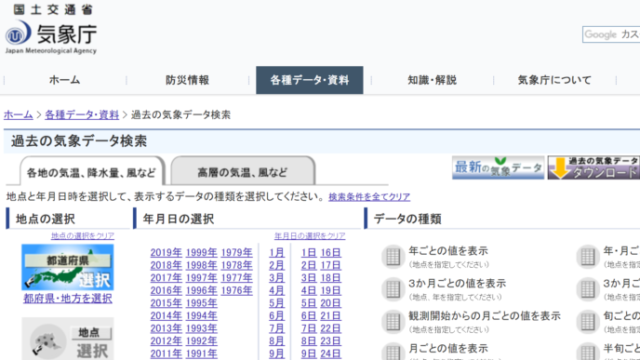This screenshot has width=640, height=360.
Task: Select year 2019年
Action: coord(166,253)
